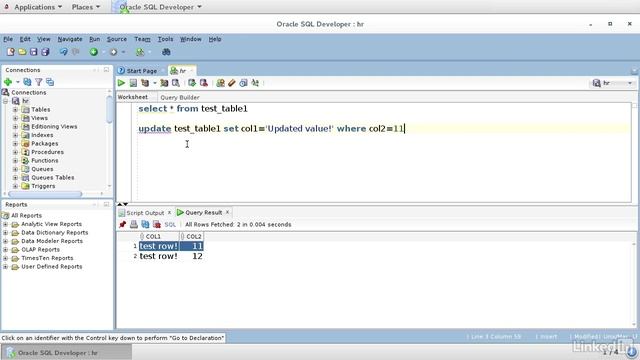Click the binoculars Find DB Object icon

click(166, 52)
